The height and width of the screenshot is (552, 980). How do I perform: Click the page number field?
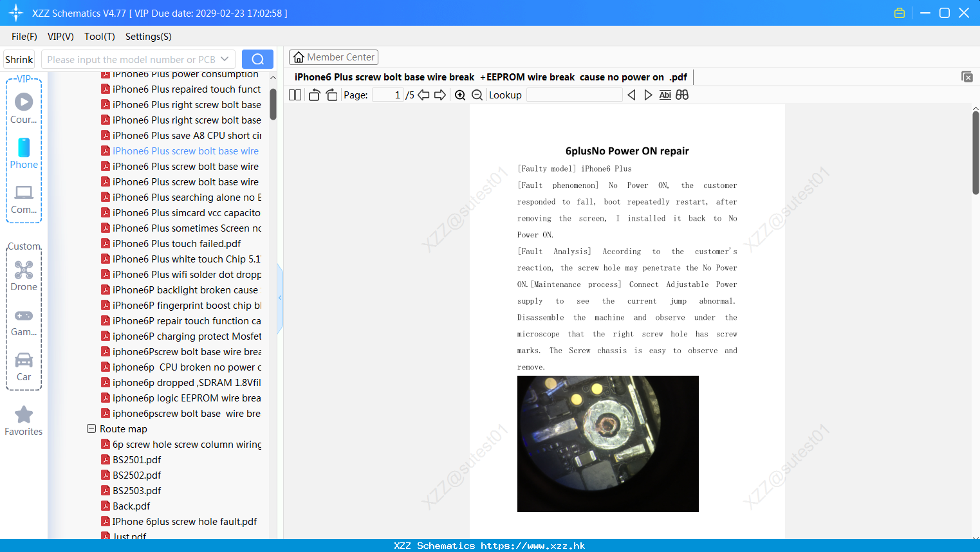[x=388, y=95]
